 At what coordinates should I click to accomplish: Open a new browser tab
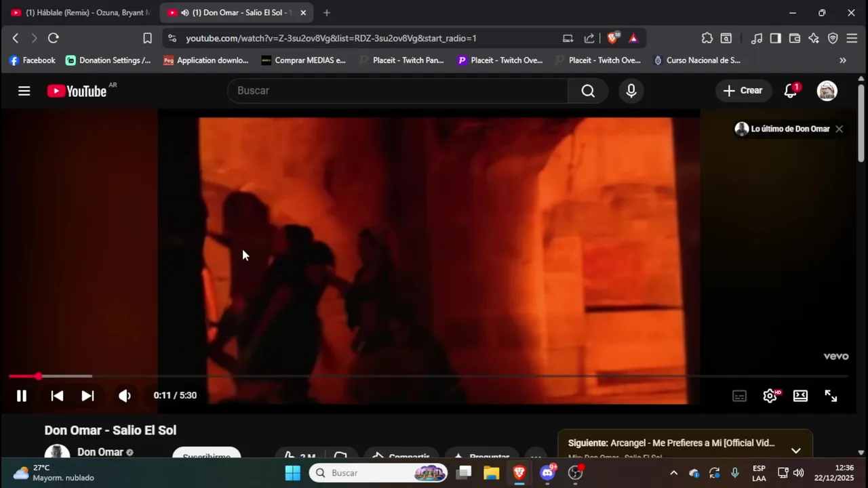click(x=327, y=13)
